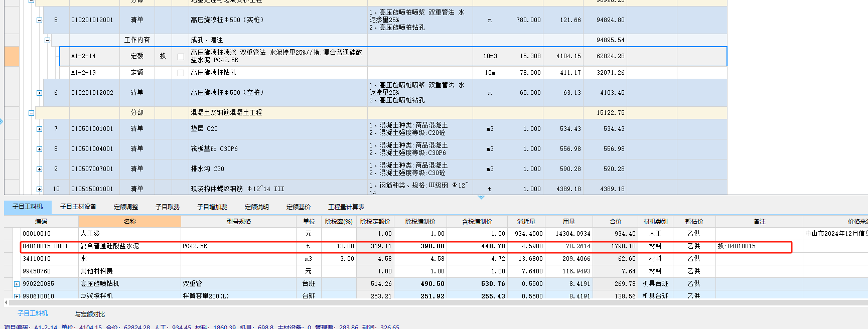
Task: Open the 定额基价 tab
Action: click(299, 207)
